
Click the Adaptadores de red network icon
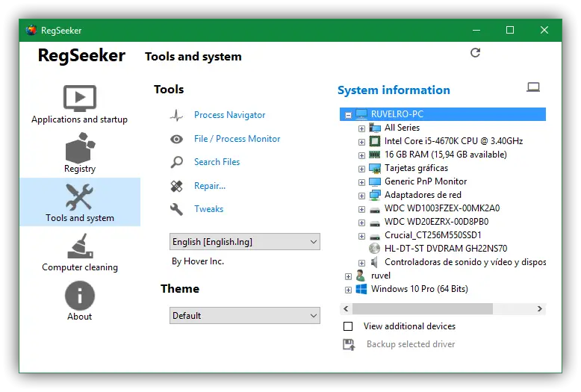[375, 195]
